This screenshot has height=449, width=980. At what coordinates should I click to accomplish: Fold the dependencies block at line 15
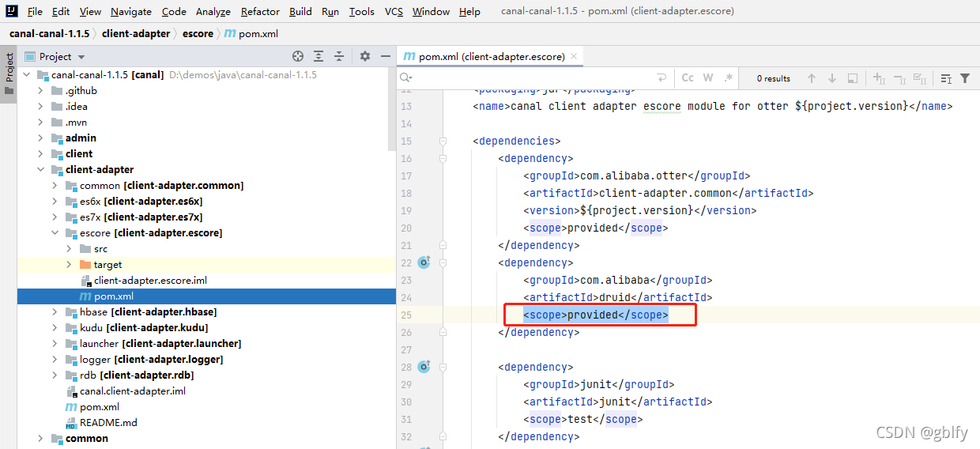coord(443,141)
